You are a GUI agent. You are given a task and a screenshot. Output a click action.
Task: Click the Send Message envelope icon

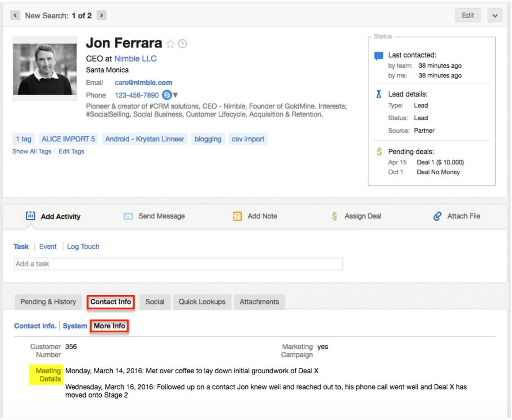pyautogui.click(x=128, y=216)
